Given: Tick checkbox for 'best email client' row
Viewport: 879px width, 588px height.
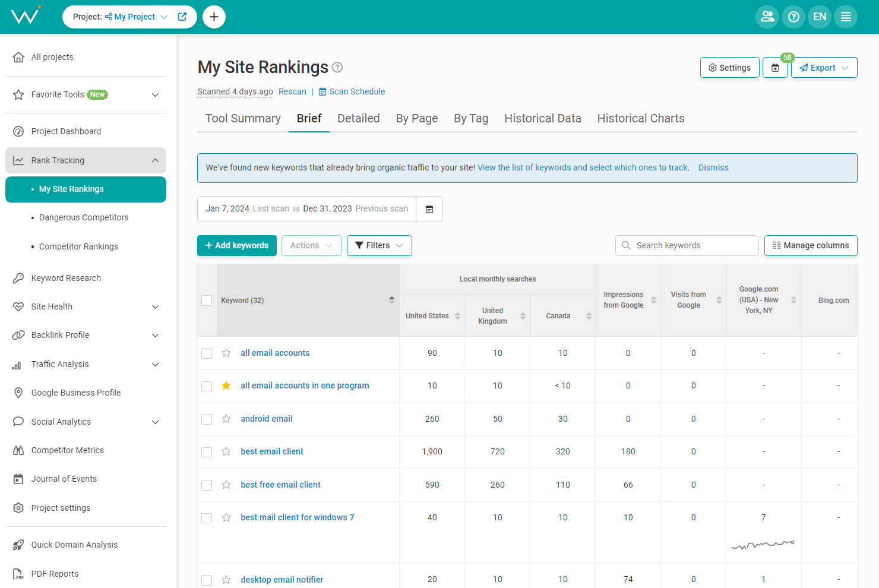Looking at the screenshot, I should pyautogui.click(x=207, y=452).
